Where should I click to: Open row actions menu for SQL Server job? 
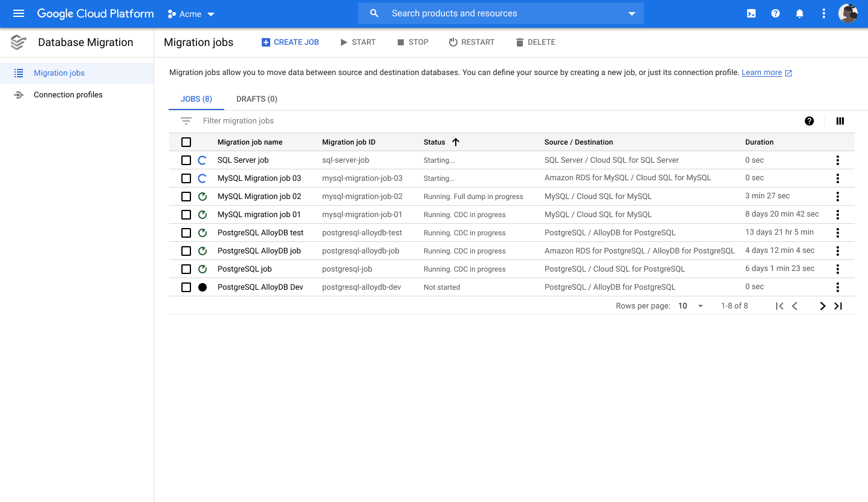pos(838,160)
